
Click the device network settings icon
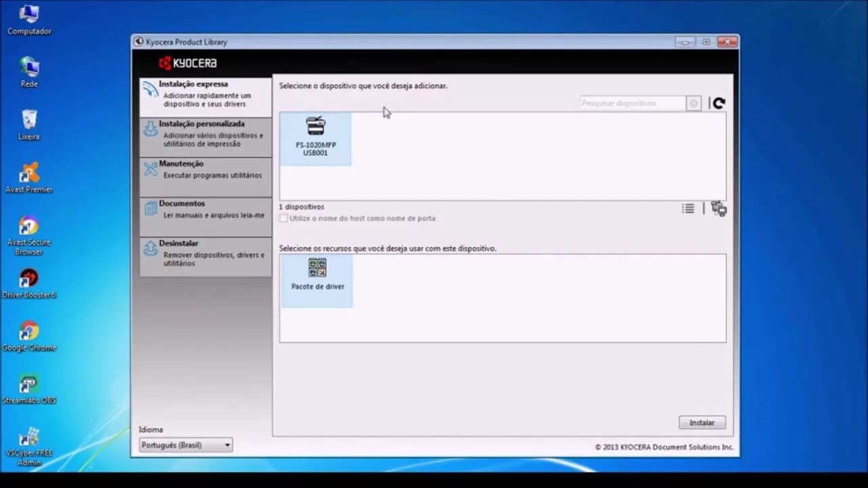[719, 209]
